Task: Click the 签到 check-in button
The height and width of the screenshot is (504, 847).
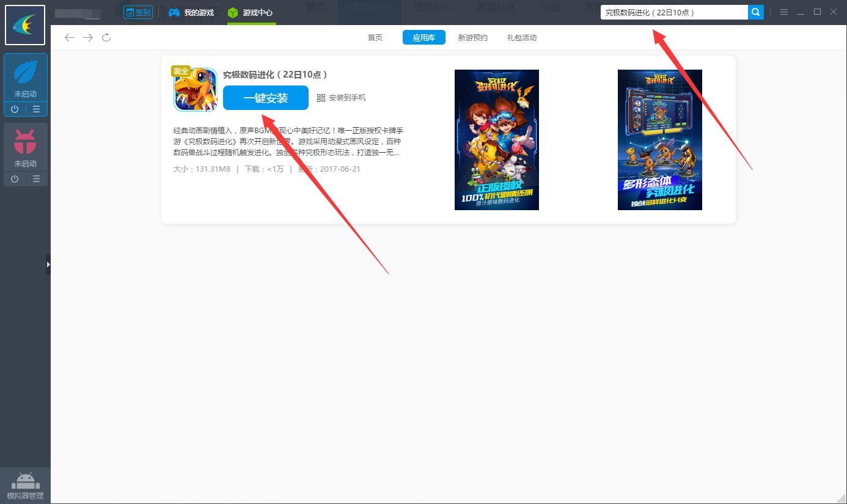Action: coord(137,12)
